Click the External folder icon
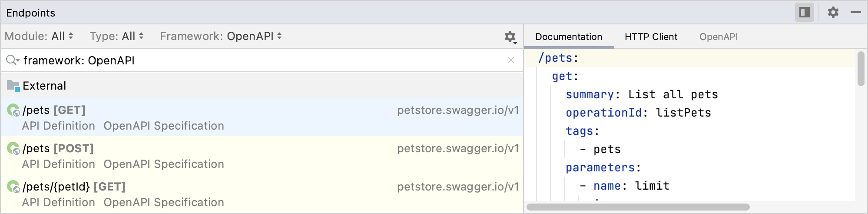 click(13, 86)
